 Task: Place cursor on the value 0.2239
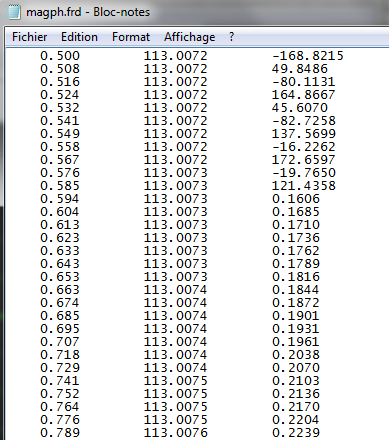(296, 433)
